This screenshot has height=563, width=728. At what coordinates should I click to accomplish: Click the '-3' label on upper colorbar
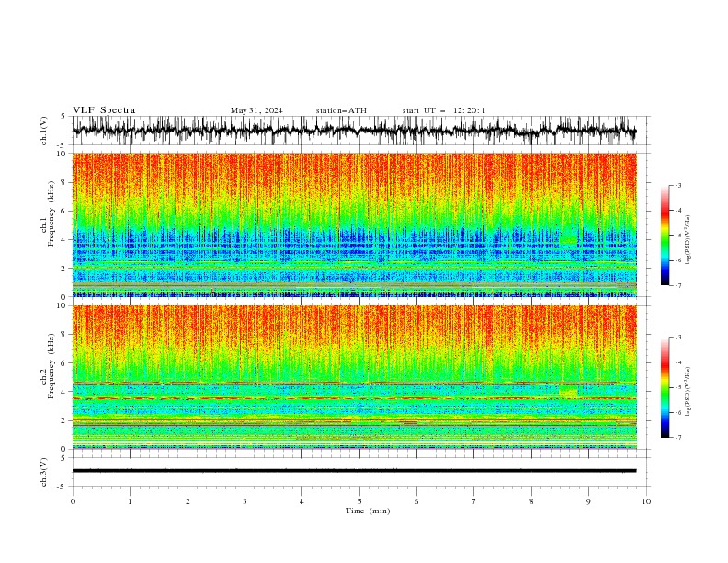[677, 185]
